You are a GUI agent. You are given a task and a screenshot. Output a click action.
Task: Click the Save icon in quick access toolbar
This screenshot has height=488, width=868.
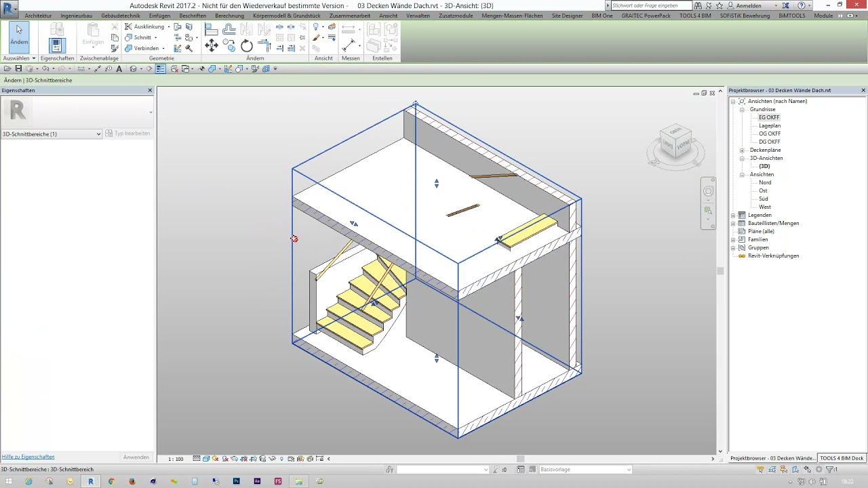coord(18,68)
